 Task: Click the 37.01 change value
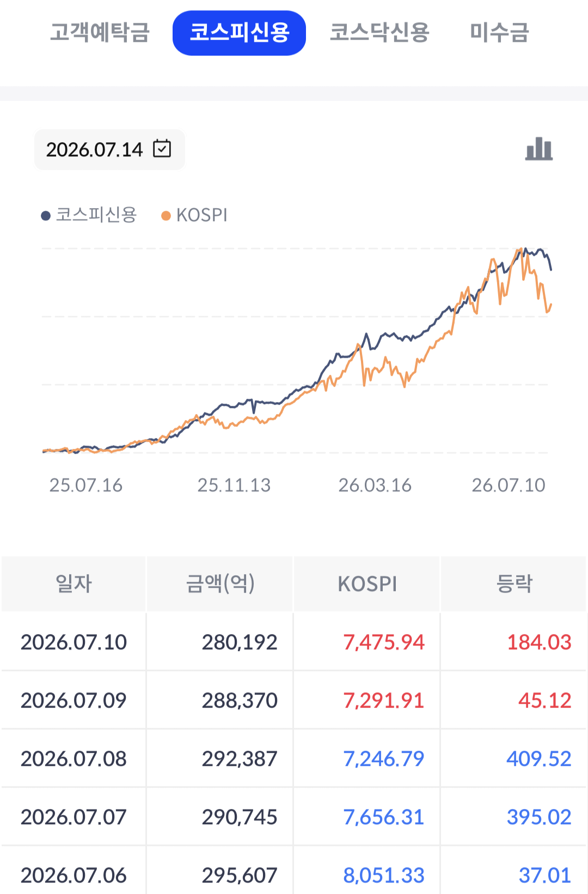(x=544, y=875)
